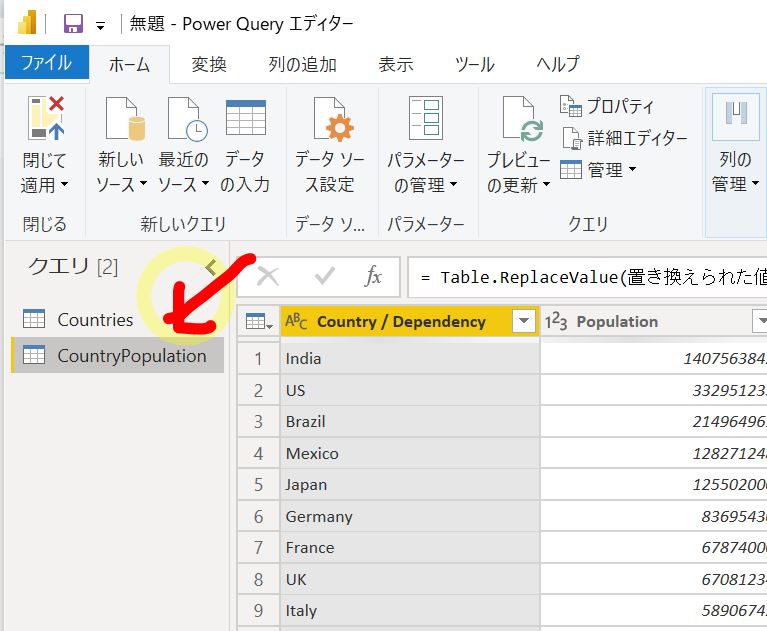This screenshot has height=631, width=767.
Task: Select the Japan cell
Action: pyautogui.click(x=410, y=485)
